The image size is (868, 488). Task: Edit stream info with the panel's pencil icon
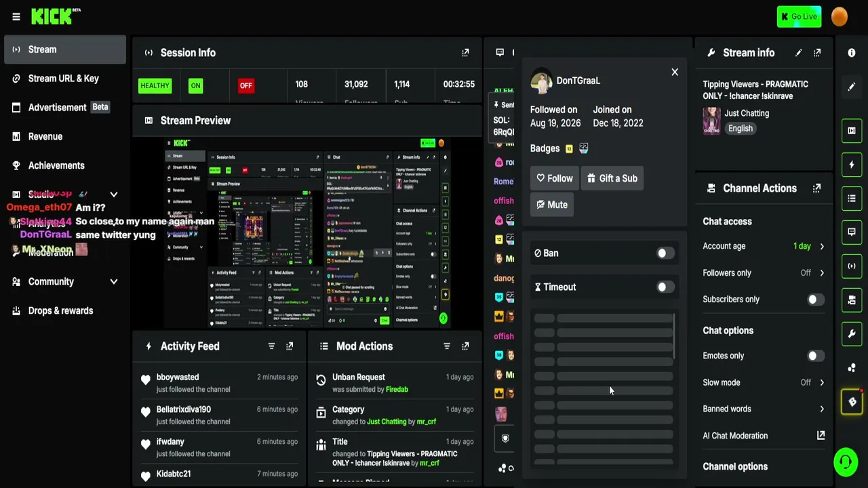click(799, 53)
